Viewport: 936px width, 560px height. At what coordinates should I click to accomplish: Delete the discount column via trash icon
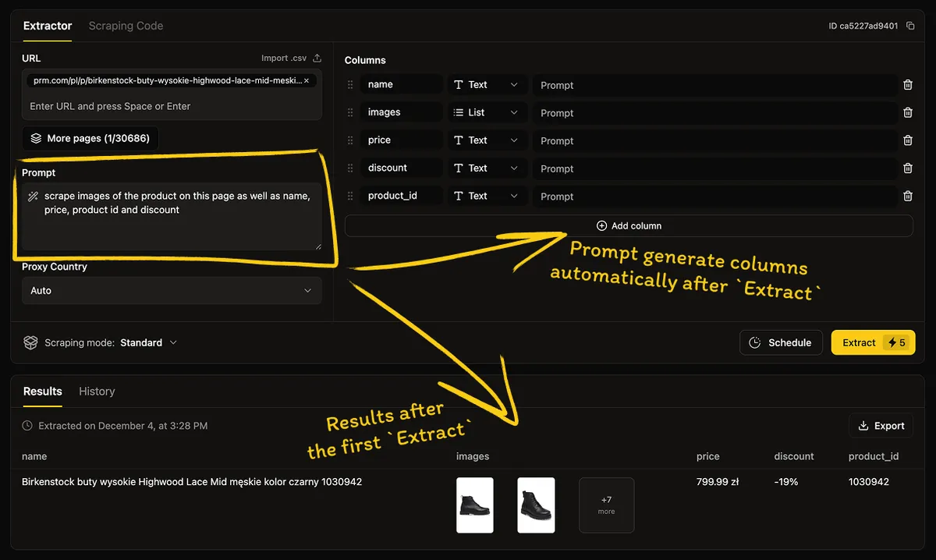[907, 168]
